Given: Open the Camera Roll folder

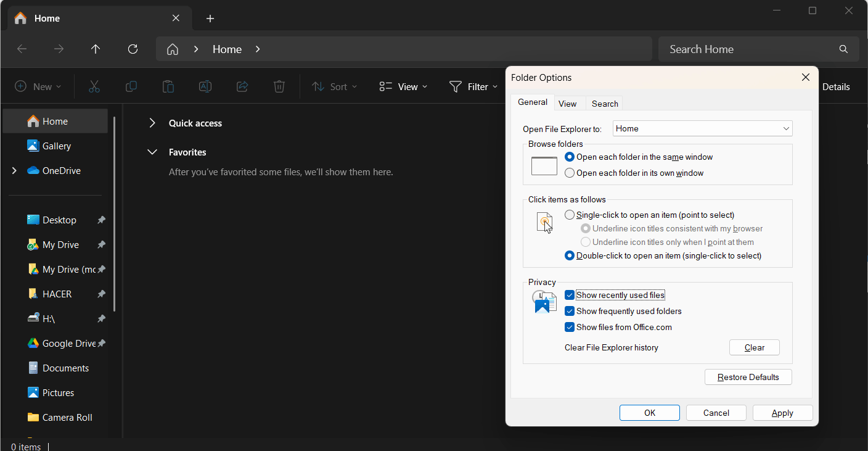Looking at the screenshot, I should point(66,417).
